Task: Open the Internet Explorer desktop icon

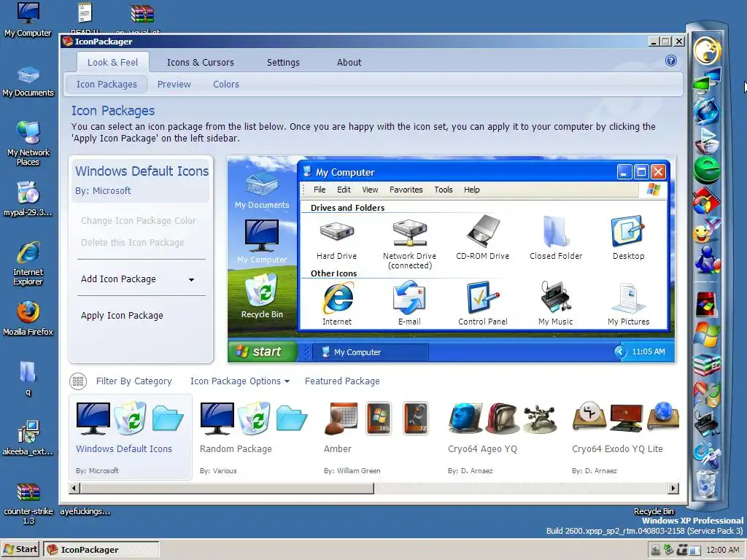Action: [x=28, y=262]
